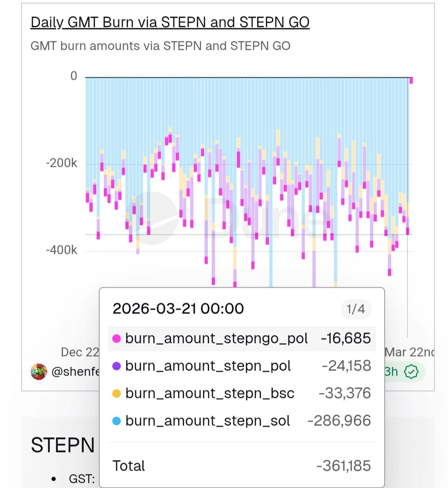The height and width of the screenshot is (488, 448).
Task: Click the burn_amount_stepngo_pol label
Action: 217,338
